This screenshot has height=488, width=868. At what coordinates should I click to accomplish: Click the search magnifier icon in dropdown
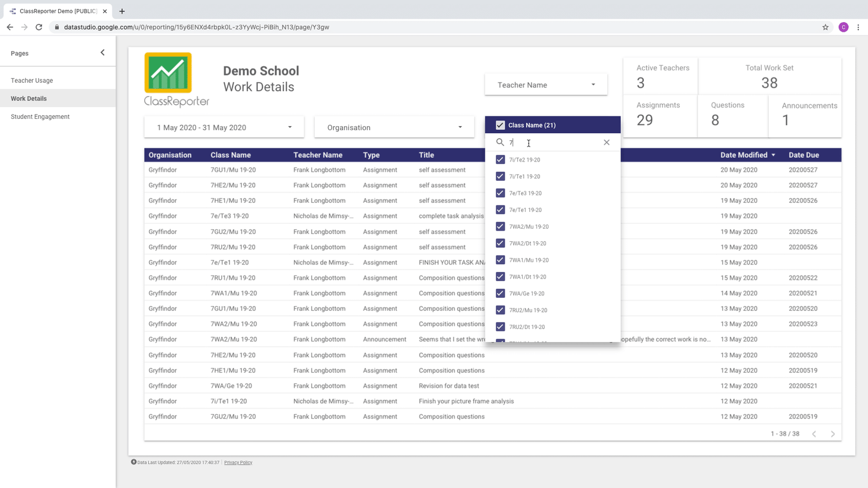pyautogui.click(x=500, y=142)
